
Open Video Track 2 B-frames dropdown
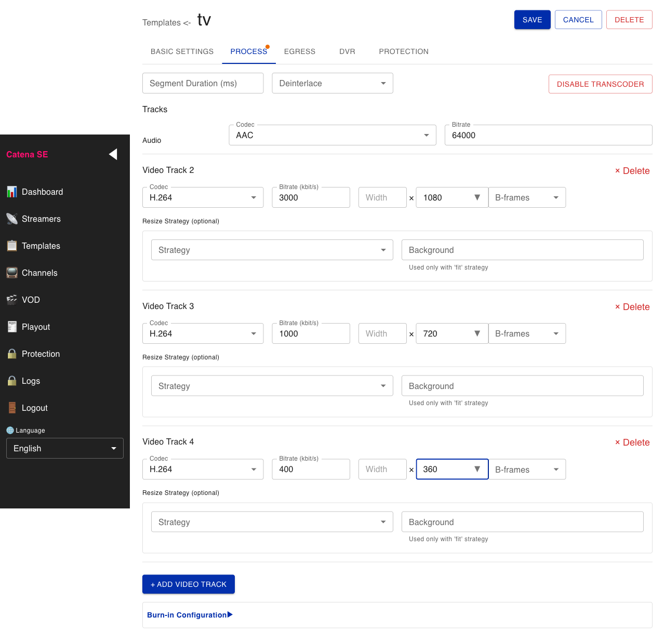coord(527,197)
